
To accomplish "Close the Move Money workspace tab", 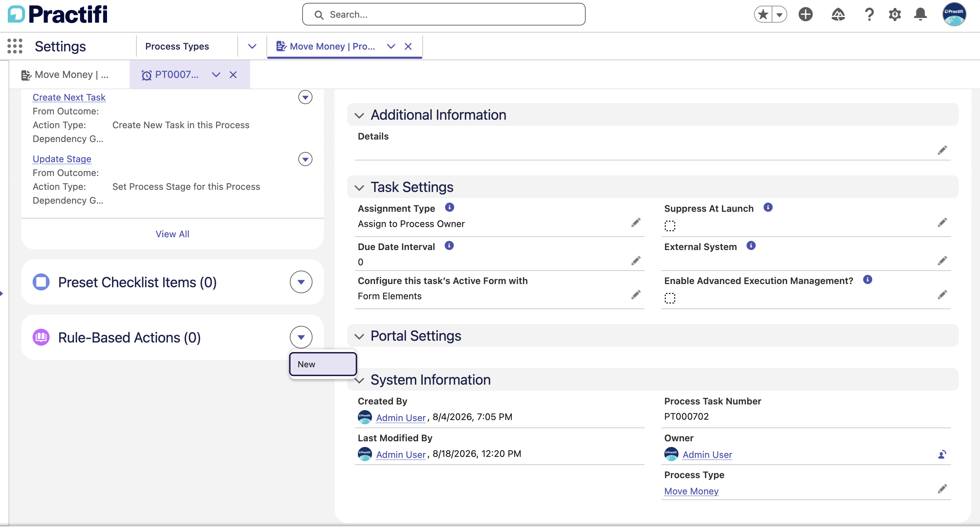I will [x=408, y=46].
